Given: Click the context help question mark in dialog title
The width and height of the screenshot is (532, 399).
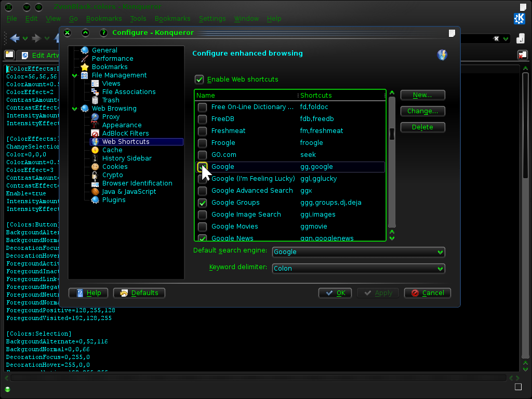Looking at the screenshot, I should coord(103,33).
